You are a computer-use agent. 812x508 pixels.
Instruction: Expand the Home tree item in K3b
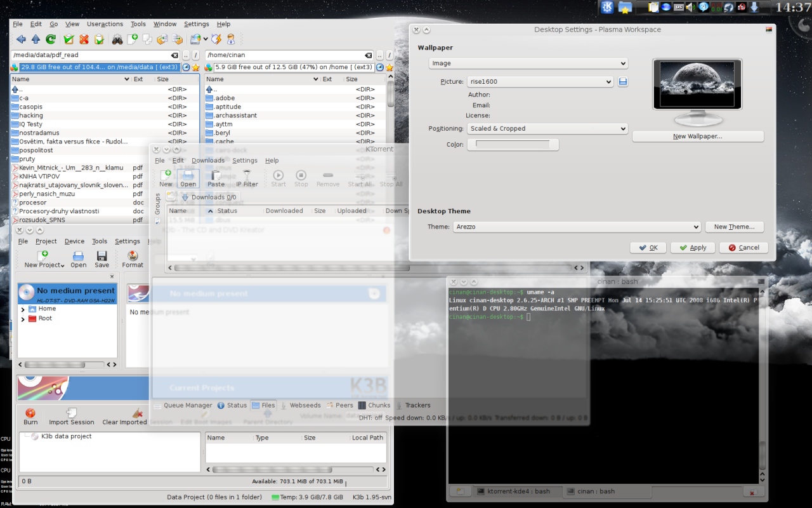tap(23, 309)
